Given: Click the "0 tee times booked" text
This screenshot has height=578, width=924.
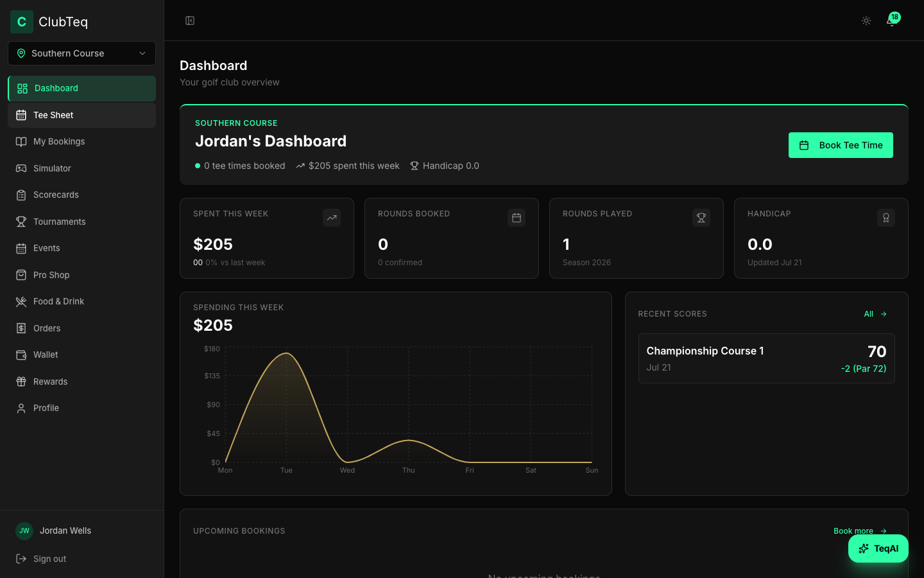Looking at the screenshot, I should point(244,166).
